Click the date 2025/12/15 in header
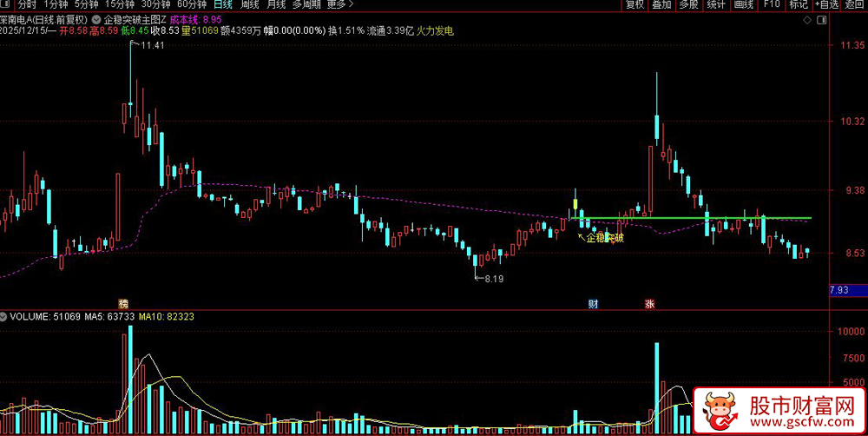Viewport: 868px width, 436px height. pyautogui.click(x=23, y=31)
